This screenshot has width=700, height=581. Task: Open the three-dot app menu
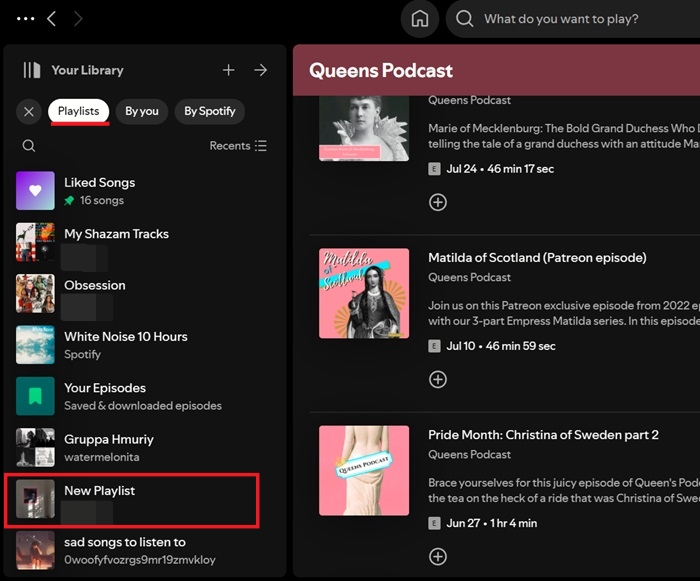pyautogui.click(x=25, y=19)
